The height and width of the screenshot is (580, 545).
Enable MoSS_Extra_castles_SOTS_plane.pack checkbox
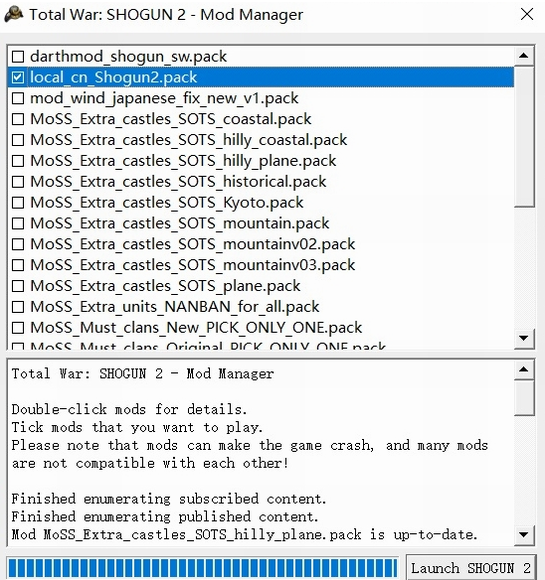pyautogui.click(x=18, y=286)
